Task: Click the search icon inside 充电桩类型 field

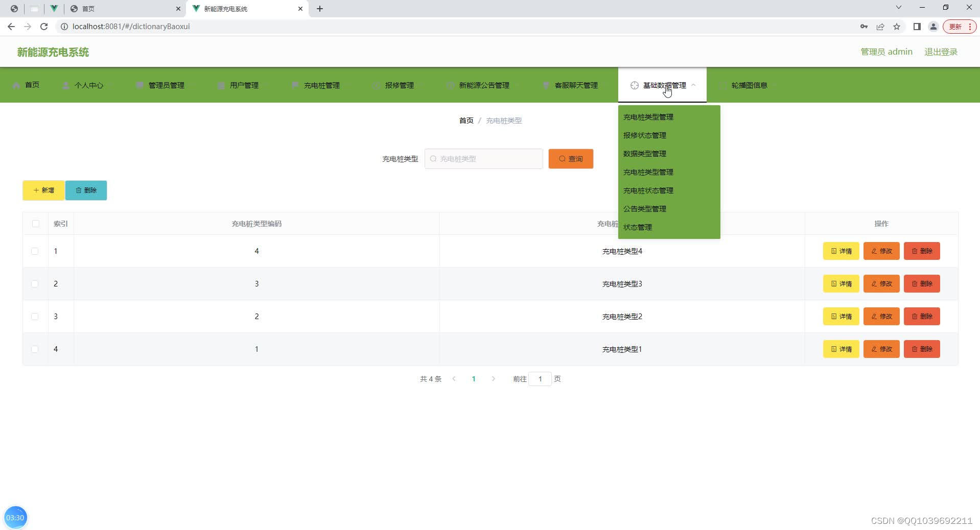Action: point(433,159)
